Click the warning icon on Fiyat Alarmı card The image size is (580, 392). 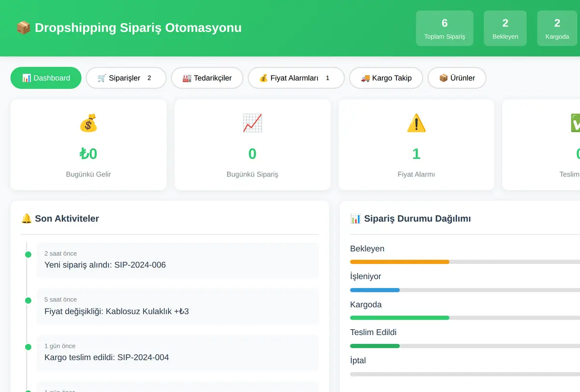(416, 123)
